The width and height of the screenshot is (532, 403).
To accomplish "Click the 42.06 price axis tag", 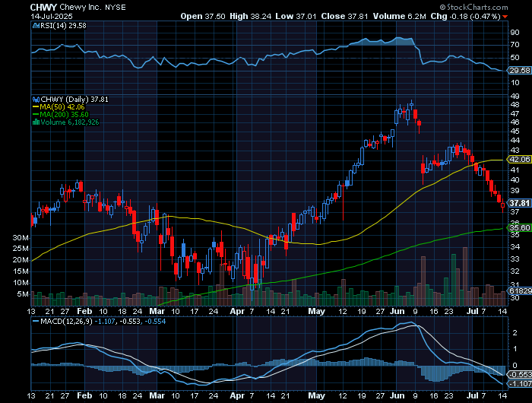I will (519, 160).
